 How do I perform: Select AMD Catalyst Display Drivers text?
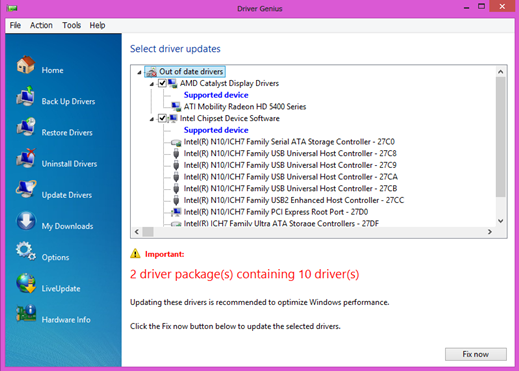pyautogui.click(x=229, y=83)
